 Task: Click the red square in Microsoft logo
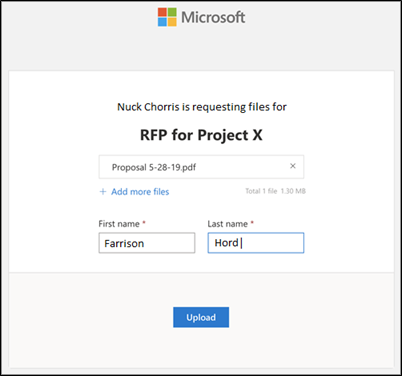click(162, 12)
